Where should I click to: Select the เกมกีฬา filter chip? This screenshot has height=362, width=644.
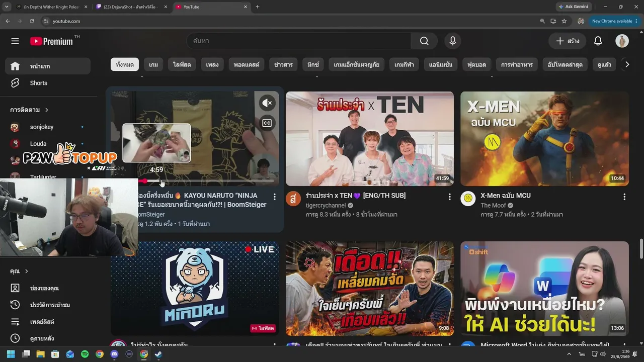click(x=405, y=64)
